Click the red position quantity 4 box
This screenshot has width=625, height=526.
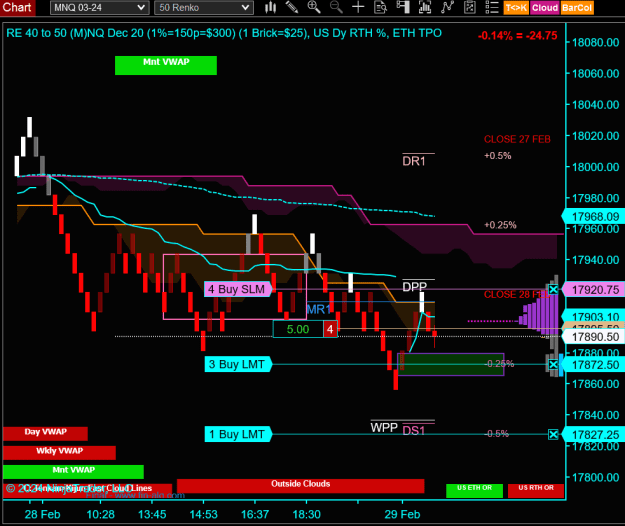tap(330, 329)
